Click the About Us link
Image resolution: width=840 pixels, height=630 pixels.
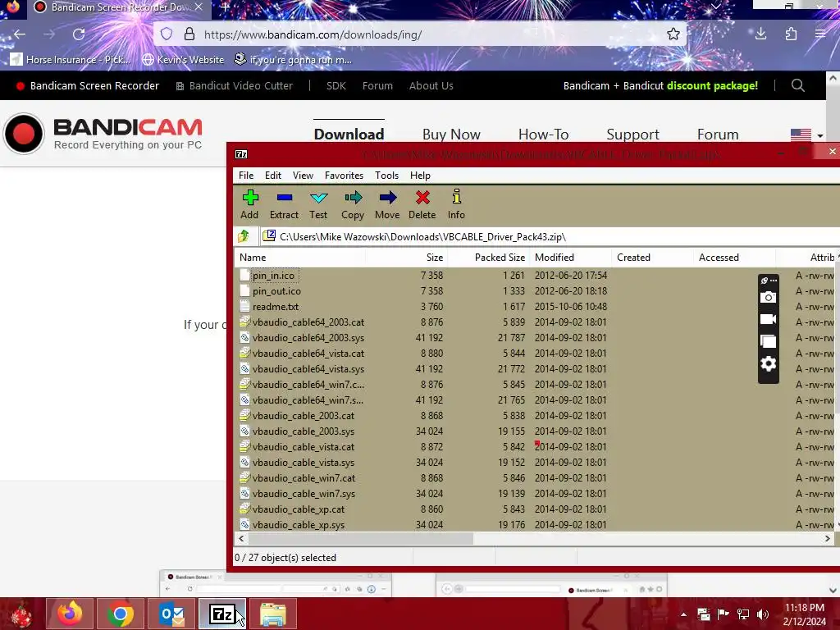[431, 85]
